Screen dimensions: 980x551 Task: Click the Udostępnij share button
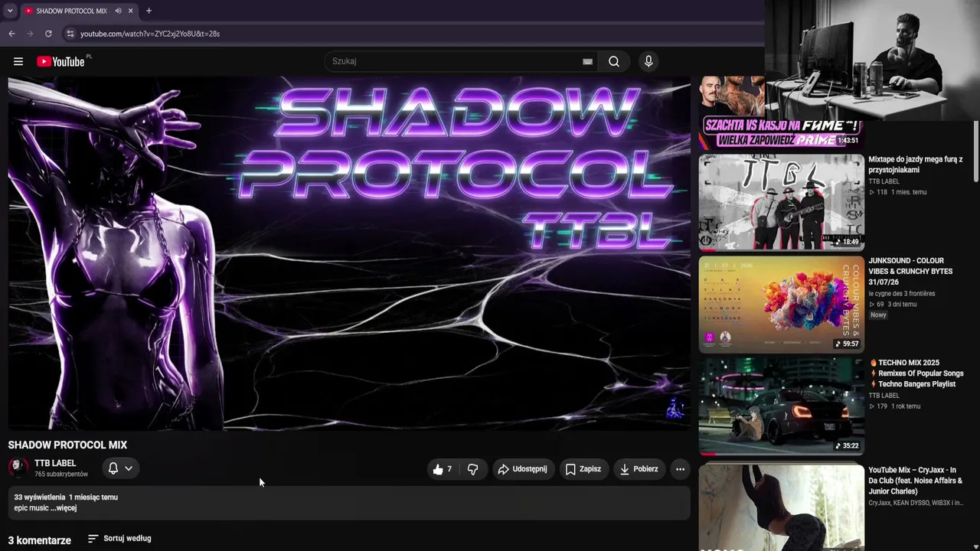522,469
